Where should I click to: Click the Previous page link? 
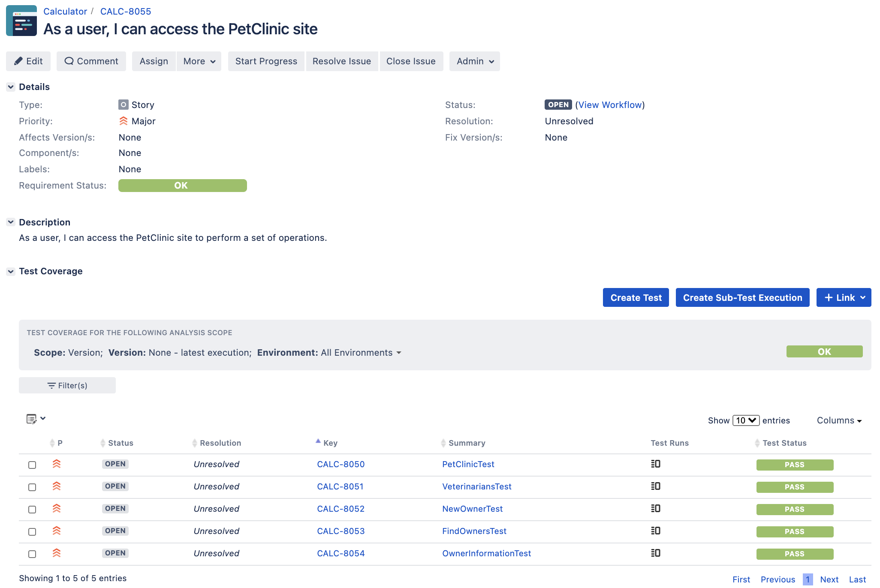pyautogui.click(x=778, y=579)
